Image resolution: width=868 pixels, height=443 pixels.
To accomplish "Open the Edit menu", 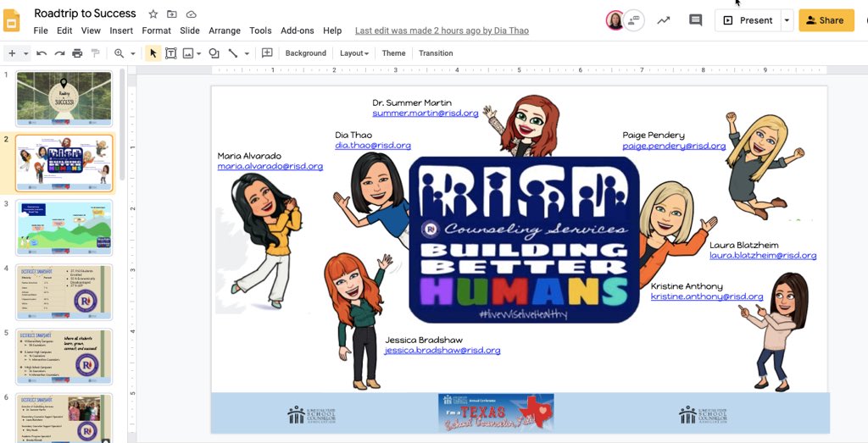I will (64, 31).
